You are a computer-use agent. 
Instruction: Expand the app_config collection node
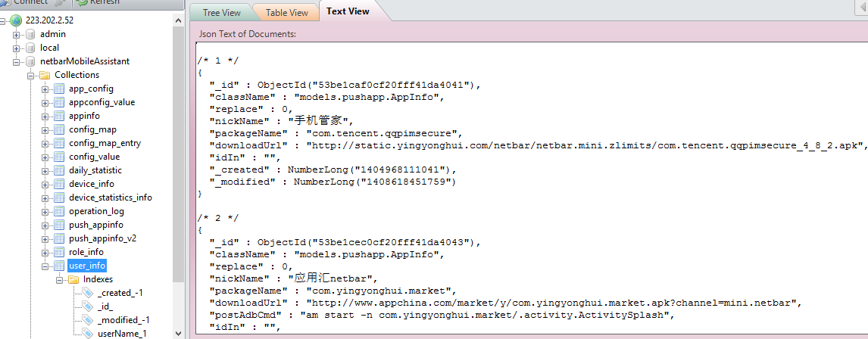45,89
